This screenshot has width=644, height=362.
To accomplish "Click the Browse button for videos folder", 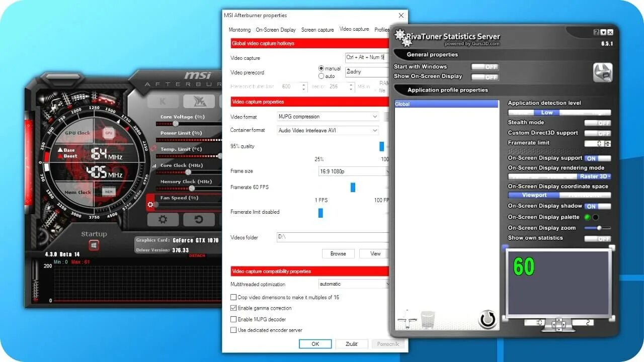I will click(338, 253).
